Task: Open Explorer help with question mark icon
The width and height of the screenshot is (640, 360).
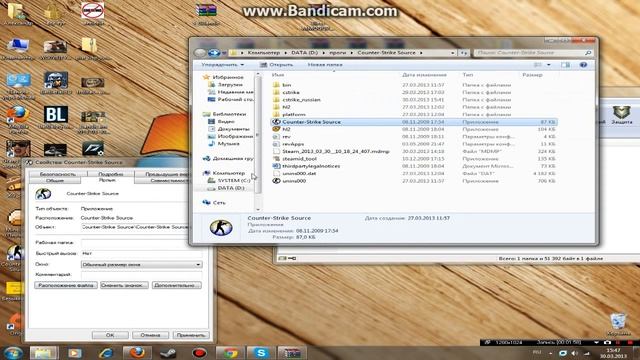Action: click(583, 65)
